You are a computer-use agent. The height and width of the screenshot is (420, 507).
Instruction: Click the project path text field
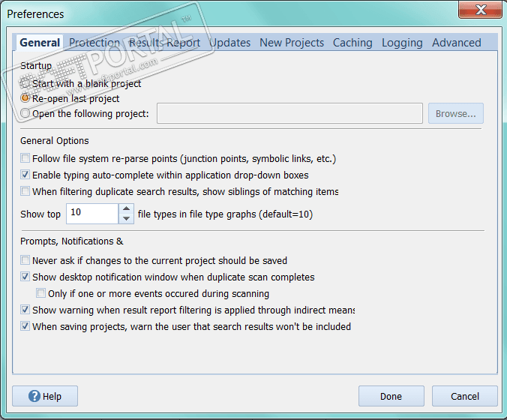tap(289, 114)
